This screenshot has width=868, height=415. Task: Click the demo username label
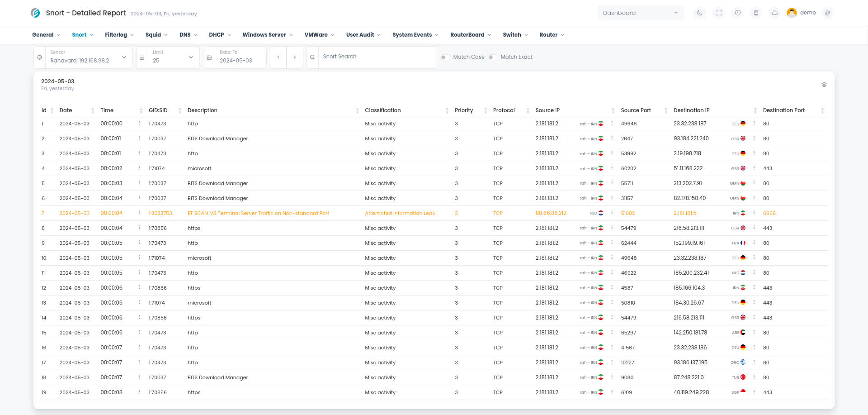point(808,13)
